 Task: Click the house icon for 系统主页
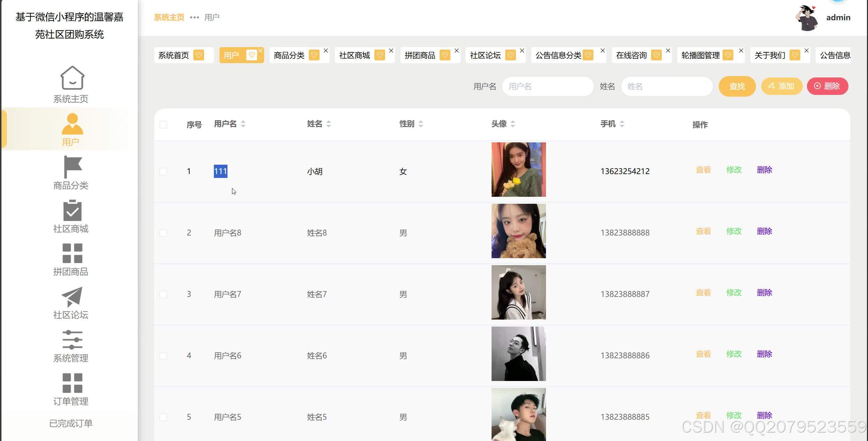coord(72,78)
